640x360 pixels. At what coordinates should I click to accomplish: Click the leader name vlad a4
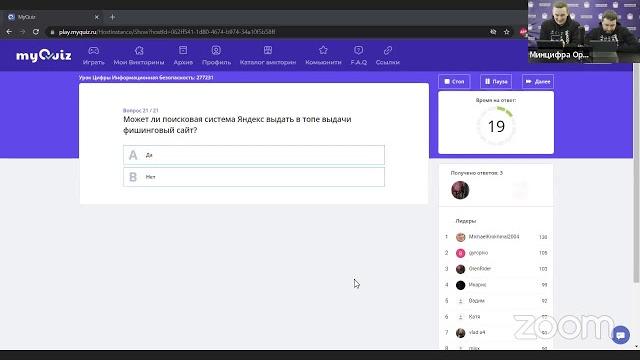(x=477, y=332)
